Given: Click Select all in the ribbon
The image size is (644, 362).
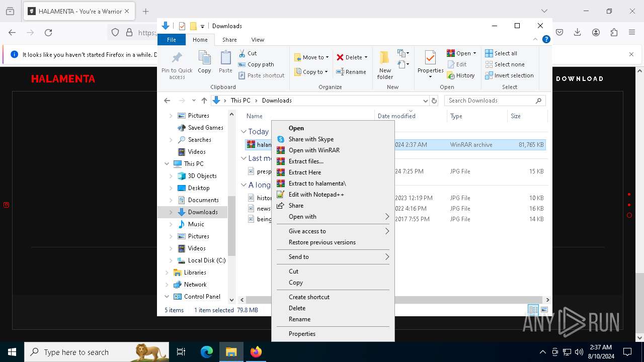Looking at the screenshot, I should click(x=501, y=53).
